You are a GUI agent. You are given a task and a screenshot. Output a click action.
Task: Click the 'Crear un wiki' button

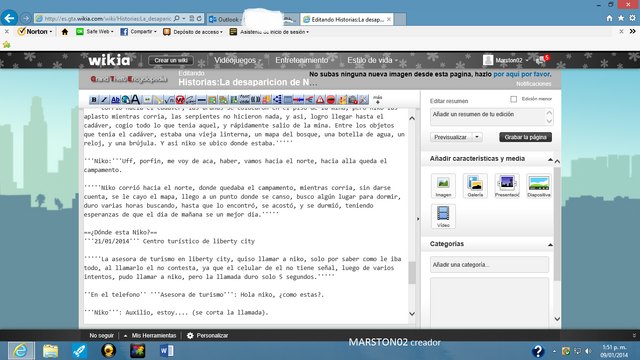(171, 60)
